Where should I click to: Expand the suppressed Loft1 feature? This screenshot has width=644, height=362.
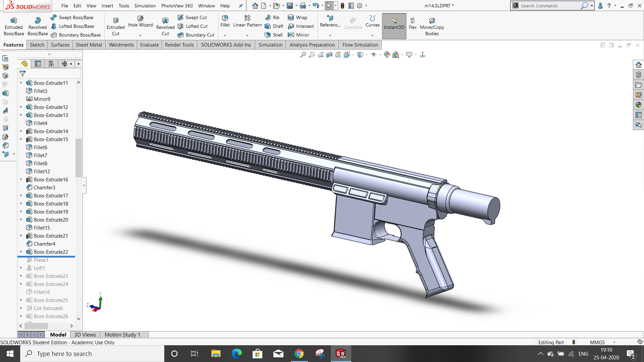21,268
